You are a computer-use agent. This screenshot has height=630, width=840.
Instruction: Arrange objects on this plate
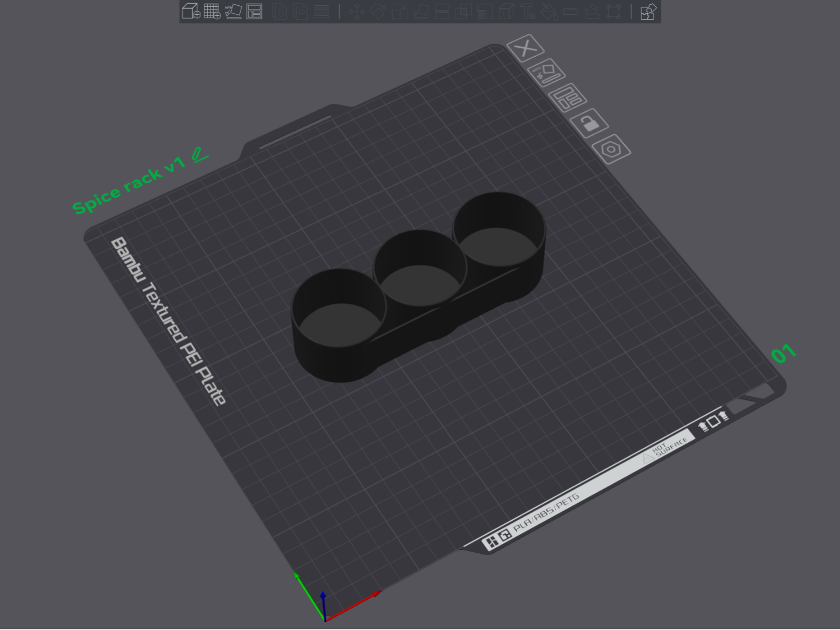click(x=567, y=98)
